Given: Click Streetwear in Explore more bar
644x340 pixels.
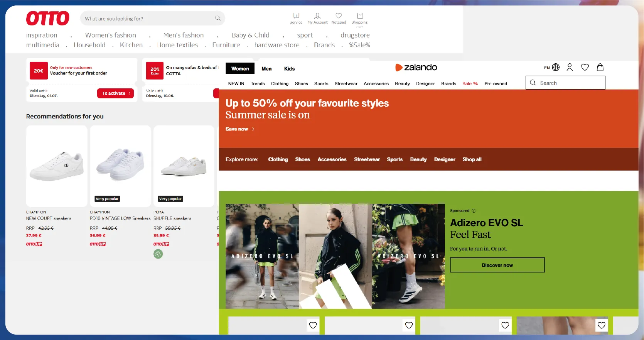Looking at the screenshot, I should point(367,159).
